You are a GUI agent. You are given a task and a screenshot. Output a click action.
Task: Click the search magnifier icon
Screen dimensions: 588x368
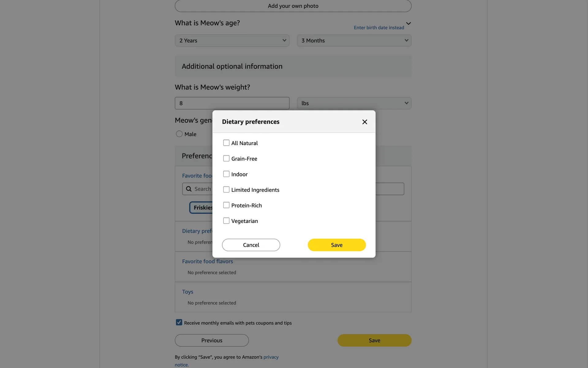(189, 189)
